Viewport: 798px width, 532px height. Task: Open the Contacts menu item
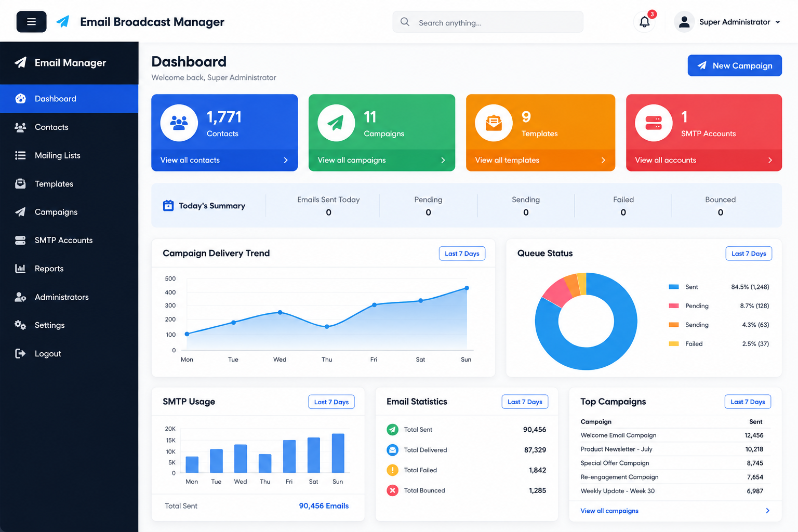(x=69, y=127)
